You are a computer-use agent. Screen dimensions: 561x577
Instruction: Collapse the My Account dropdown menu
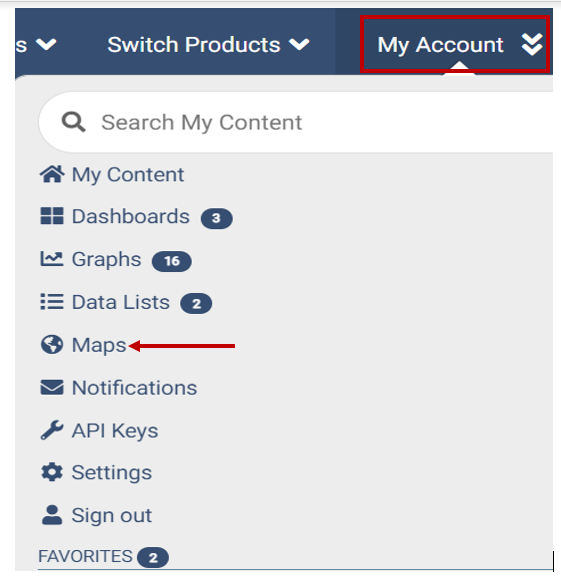pyautogui.click(x=455, y=45)
